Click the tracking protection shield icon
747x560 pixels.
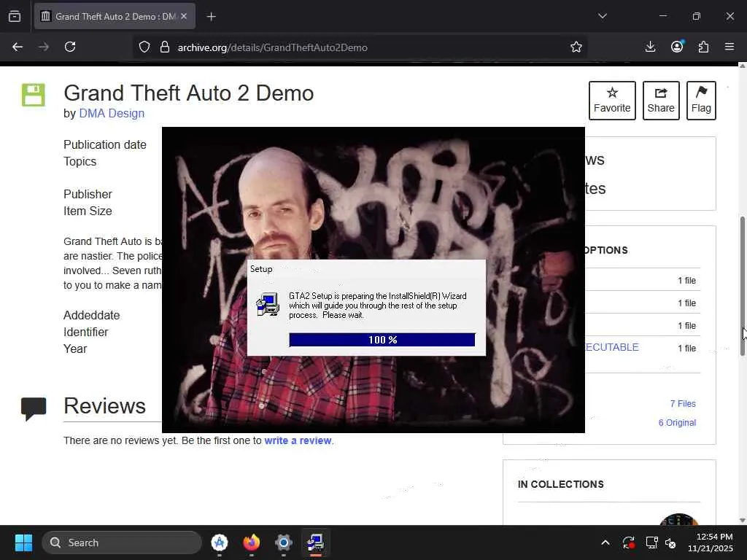point(144,47)
